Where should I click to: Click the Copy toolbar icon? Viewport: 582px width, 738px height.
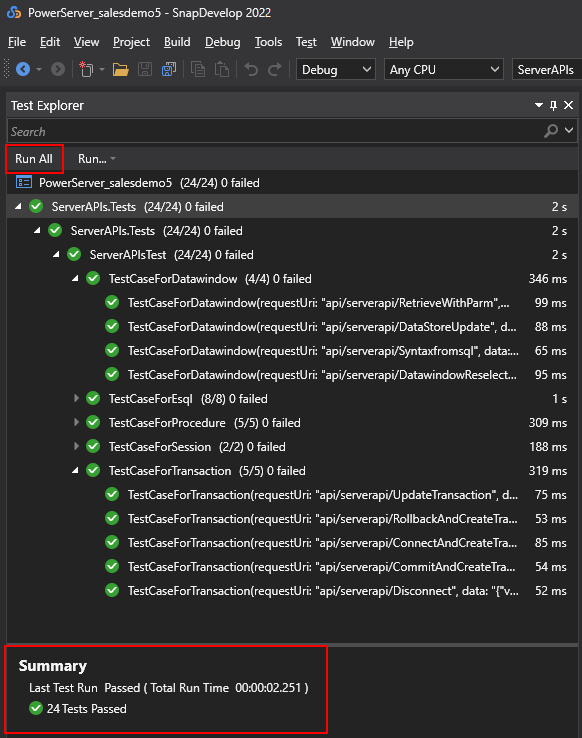(x=198, y=70)
